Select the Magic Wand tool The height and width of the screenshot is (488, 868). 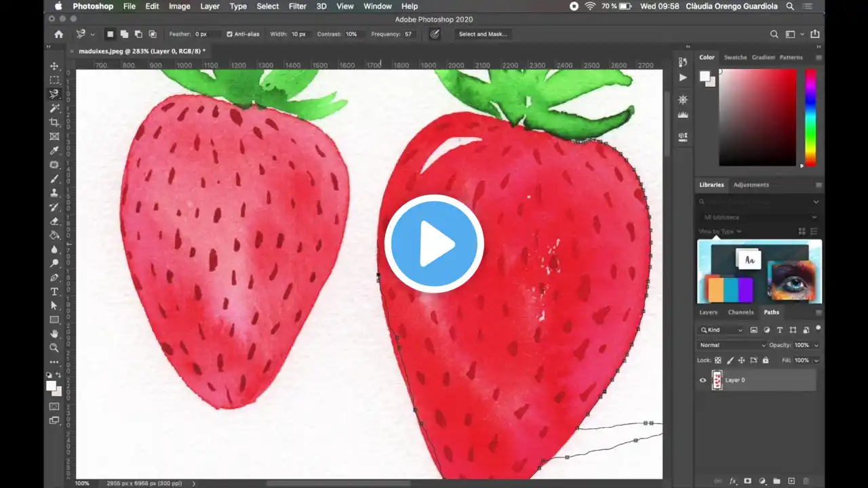54,108
